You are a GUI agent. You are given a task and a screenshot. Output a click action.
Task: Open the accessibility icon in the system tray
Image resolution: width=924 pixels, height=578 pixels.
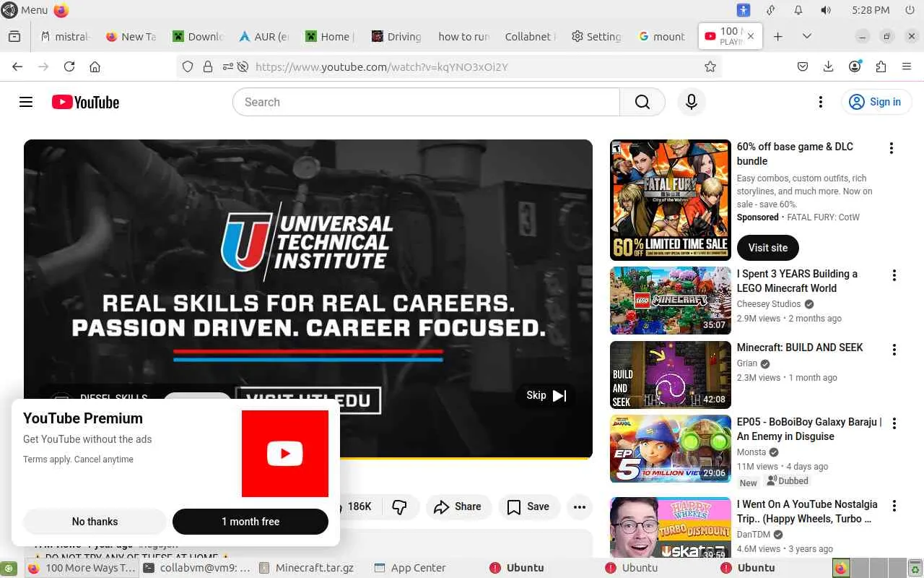(x=744, y=10)
